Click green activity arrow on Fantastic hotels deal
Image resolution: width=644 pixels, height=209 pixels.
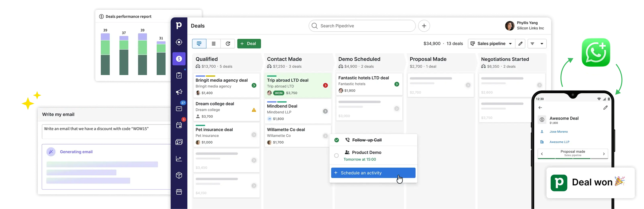[396, 84]
